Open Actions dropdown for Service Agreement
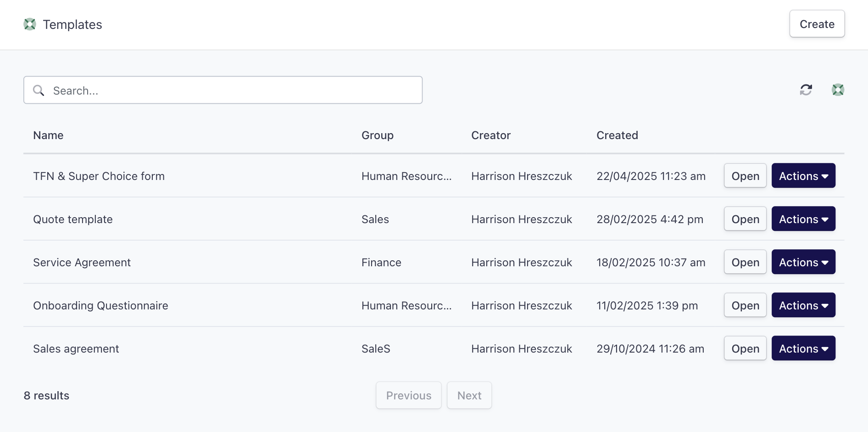 tap(803, 262)
